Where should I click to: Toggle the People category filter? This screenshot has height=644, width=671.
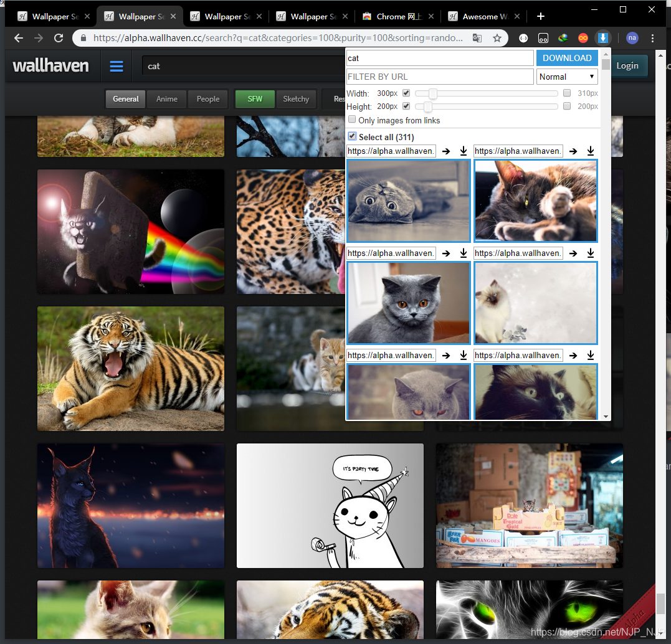point(208,99)
